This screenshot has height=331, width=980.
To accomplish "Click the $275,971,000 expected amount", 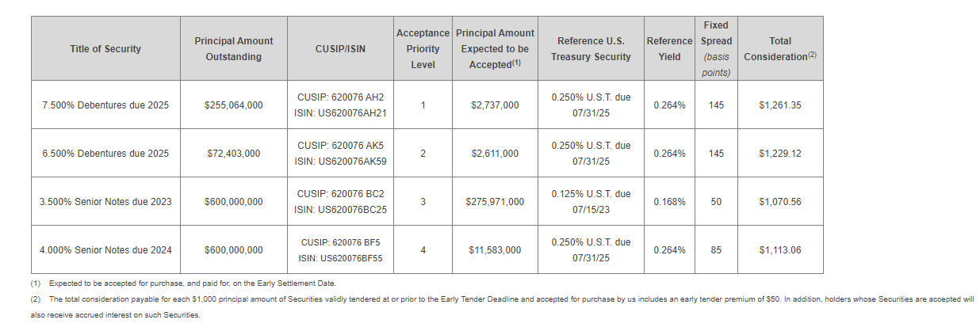I will pos(495,202).
